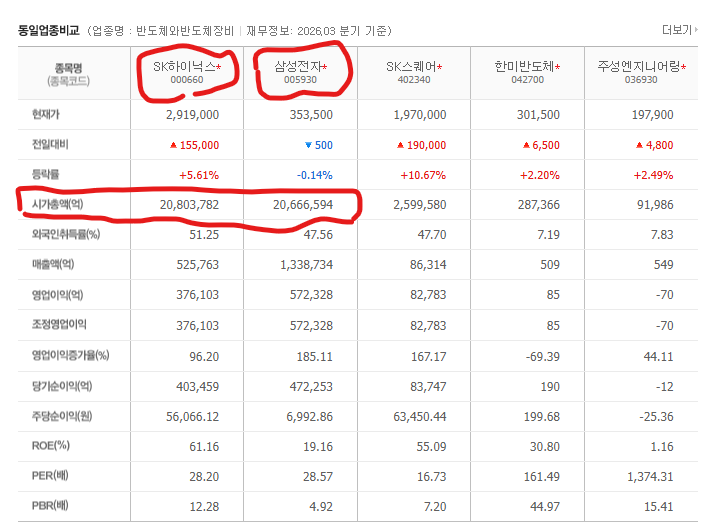701x530 pixels.
Task: Select the price value 301,500
Action: (x=538, y=115)
